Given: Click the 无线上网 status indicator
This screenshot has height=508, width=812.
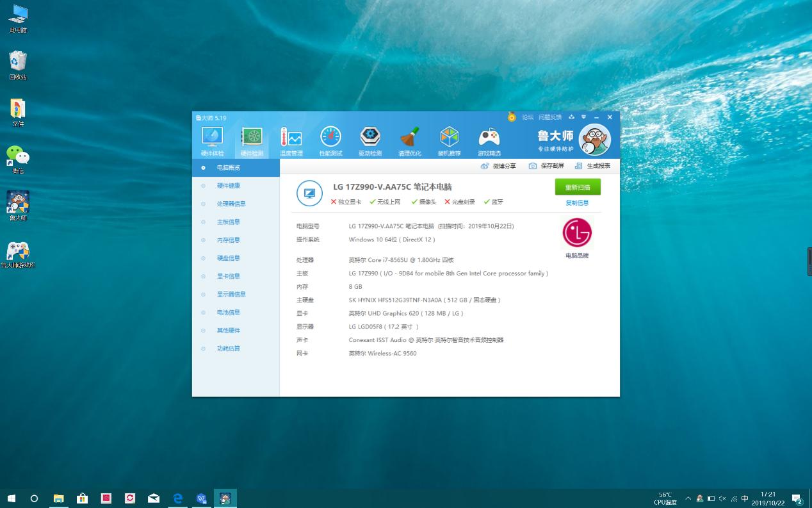Looking at the screenshot, I should [385, 202].
